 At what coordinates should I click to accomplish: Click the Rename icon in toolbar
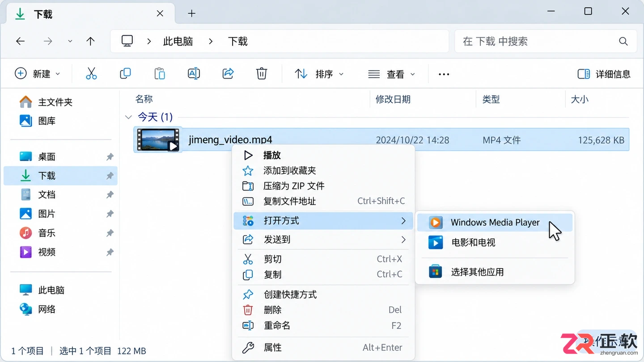point(194,74)
